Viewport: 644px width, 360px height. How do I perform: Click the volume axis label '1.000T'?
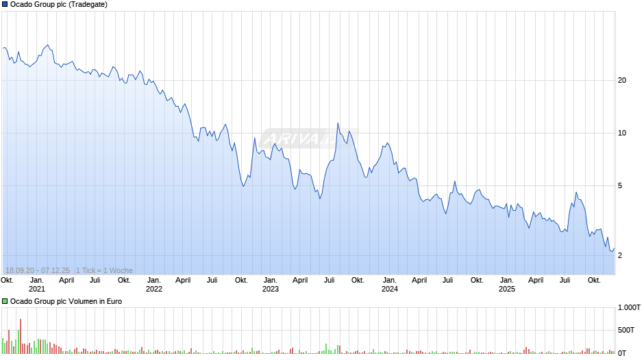point(629,307)
